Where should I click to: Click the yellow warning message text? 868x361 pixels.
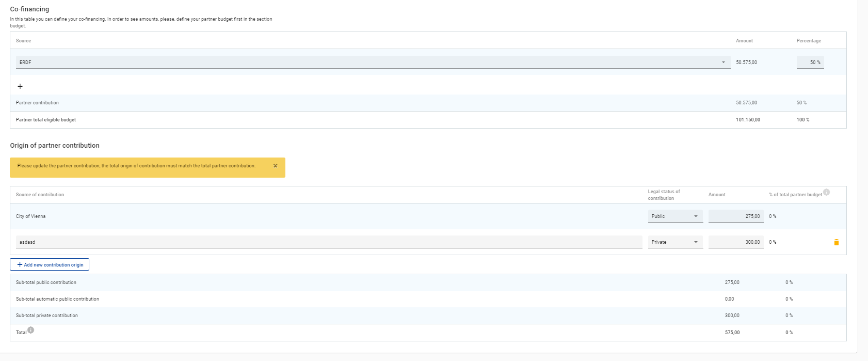click(x=136, y=166)
